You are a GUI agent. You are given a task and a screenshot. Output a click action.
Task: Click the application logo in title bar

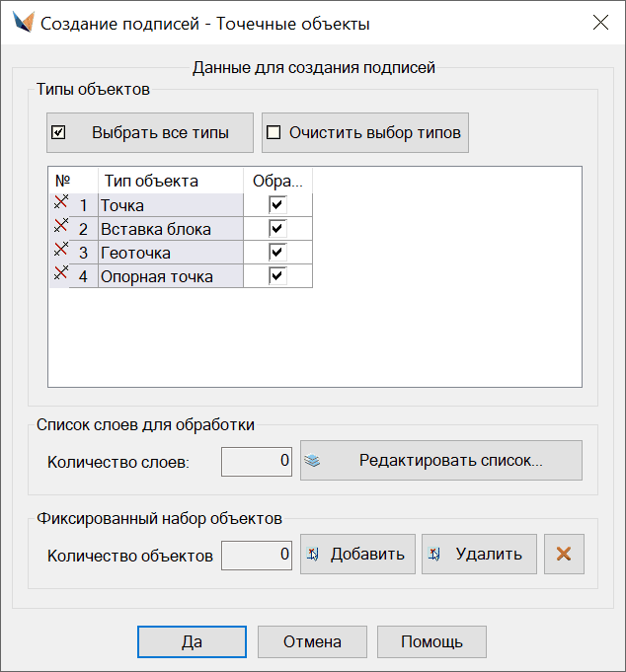(x=24, y=23)
